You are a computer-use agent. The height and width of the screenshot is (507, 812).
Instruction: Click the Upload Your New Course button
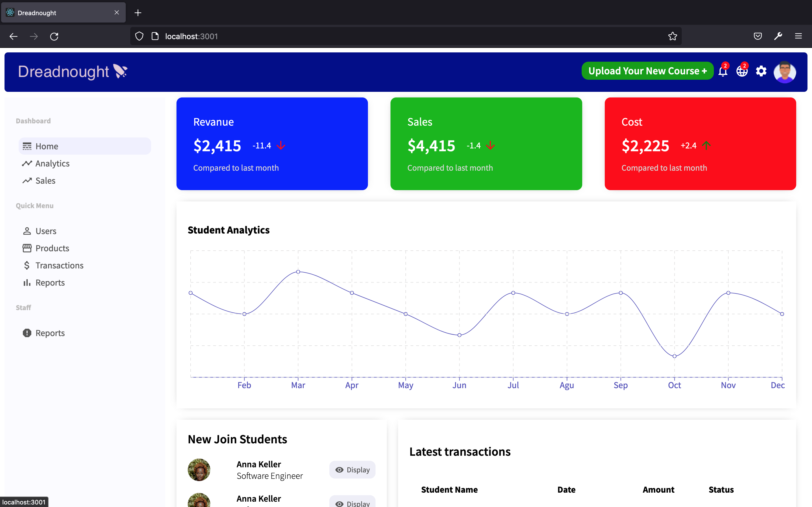coord(647,71)
